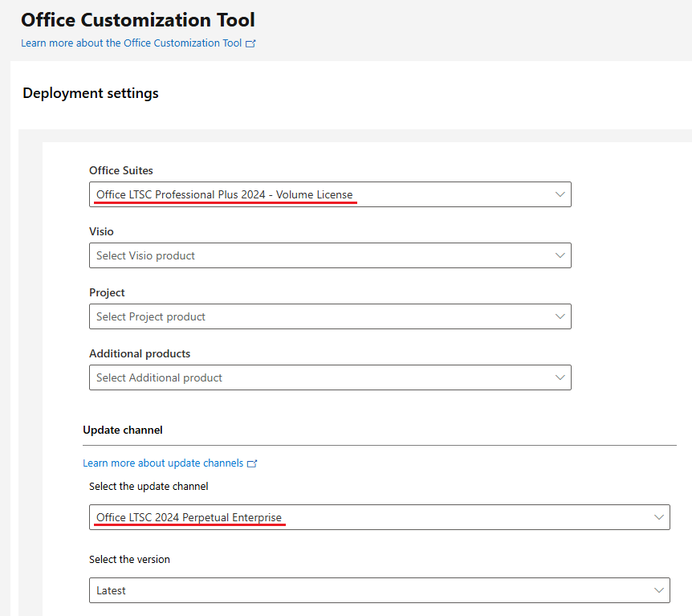Click the update channel chevron arrow
692x616 pixels.
tap(659, 517)
